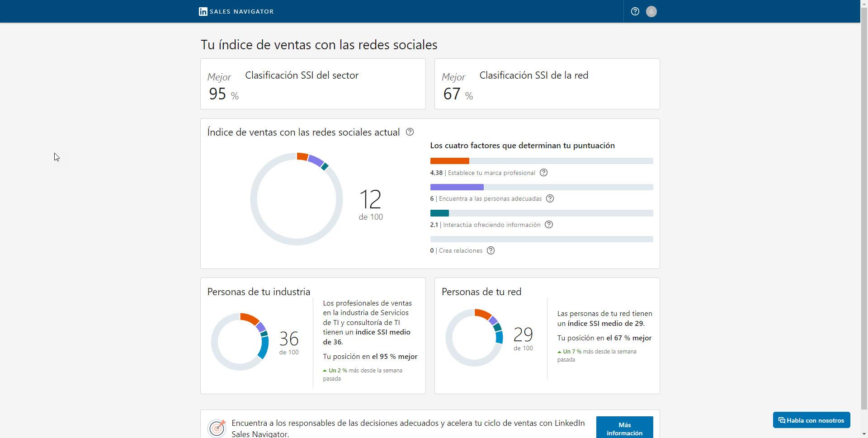The width and height of the screenshot is (868, 438).
Task: Open the profile avatar menu
Action: point(651,11)
